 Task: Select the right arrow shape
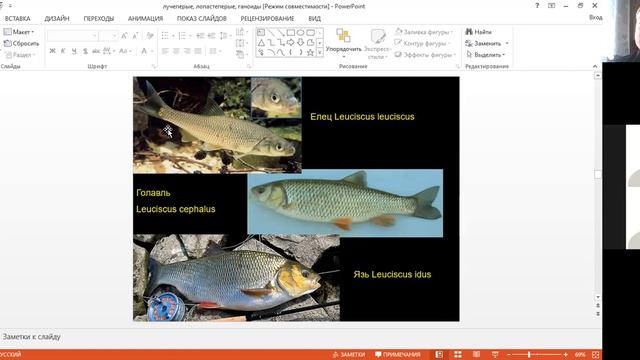point(291,42)
